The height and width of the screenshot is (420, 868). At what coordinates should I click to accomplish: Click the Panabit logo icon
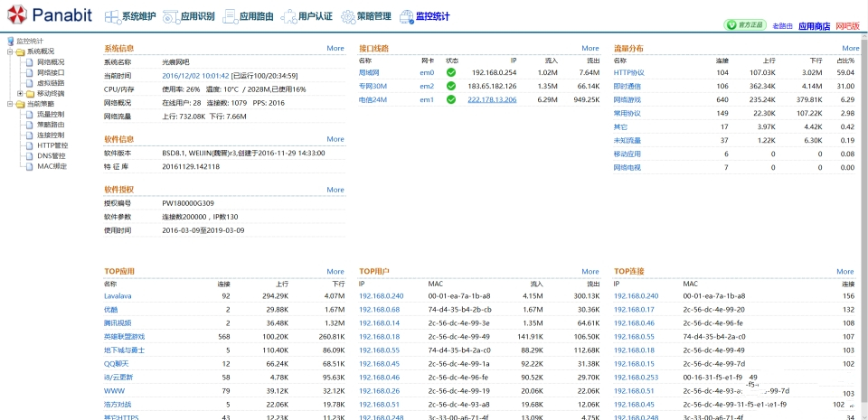click(x=15, y=16)
